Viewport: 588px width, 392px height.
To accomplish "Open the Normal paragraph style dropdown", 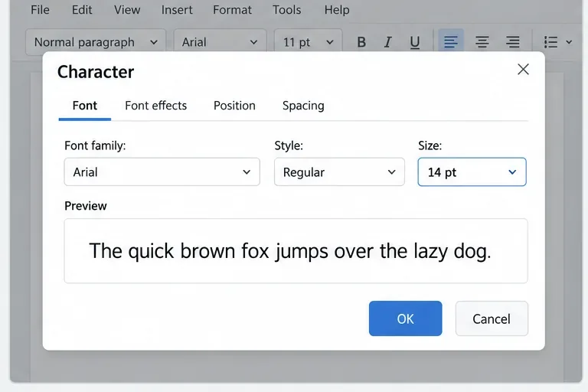I will [x=96, y=42].
